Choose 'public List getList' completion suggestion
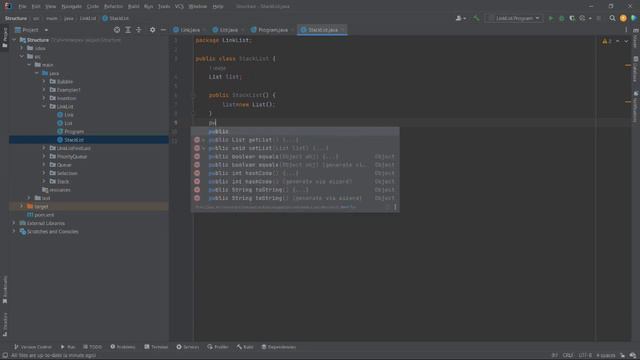This screenshot has width=640, height=360. pos(295,140)
